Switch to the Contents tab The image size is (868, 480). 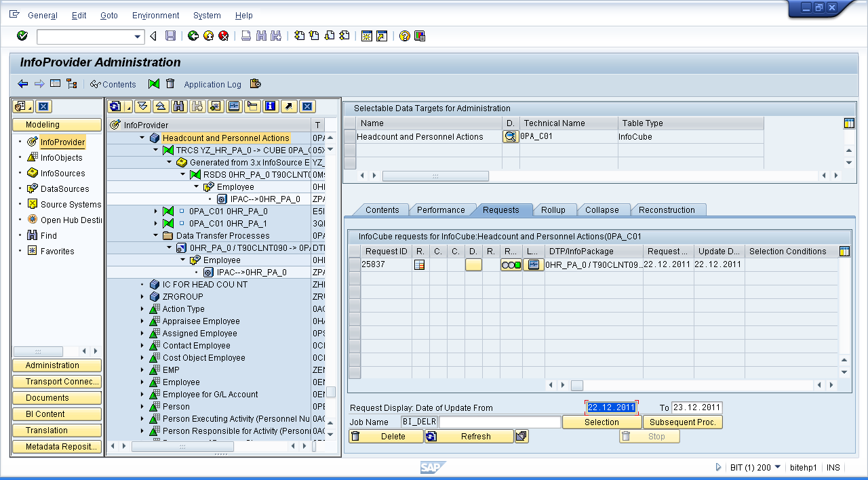(x=382, y=210)
